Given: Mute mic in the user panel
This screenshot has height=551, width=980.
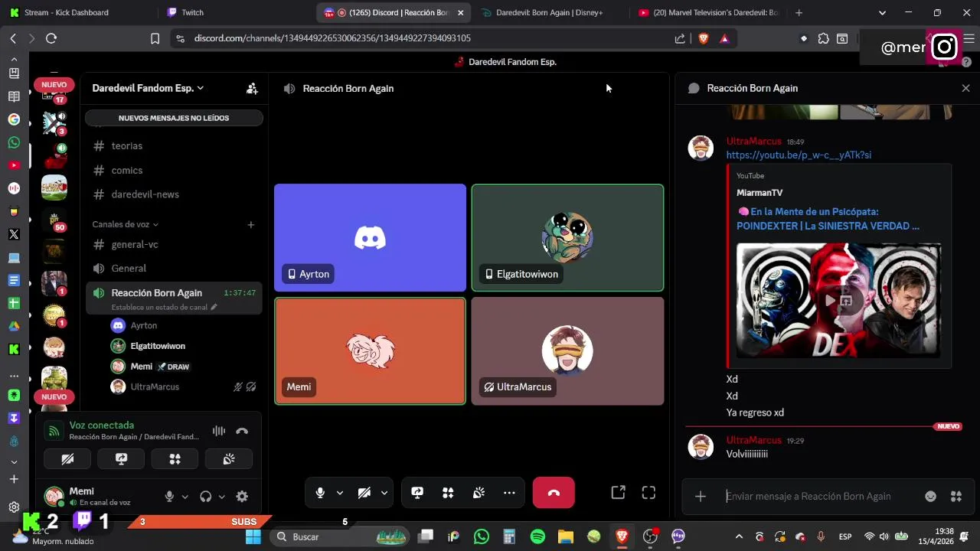Looking at the screenshot, I should point(169,497).
